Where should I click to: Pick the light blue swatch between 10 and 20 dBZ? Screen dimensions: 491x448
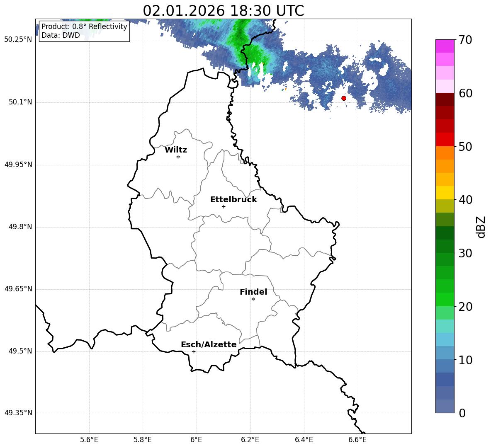point(445,339)
